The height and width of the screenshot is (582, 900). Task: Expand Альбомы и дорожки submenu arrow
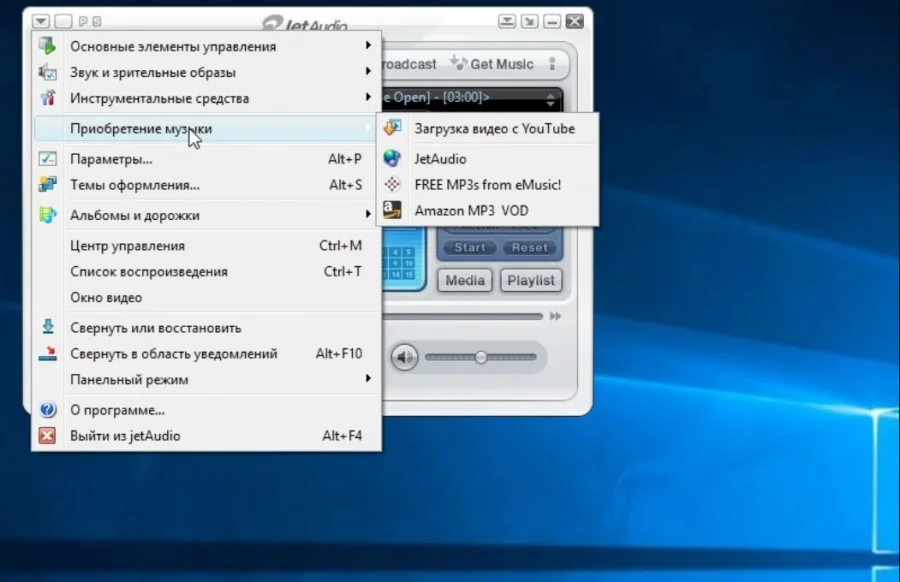368,214
